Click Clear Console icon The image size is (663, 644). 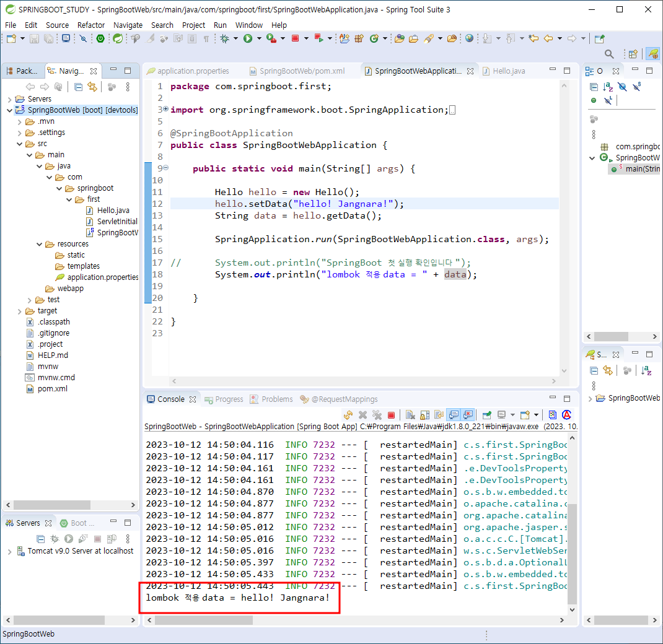[x=410, y=415]
